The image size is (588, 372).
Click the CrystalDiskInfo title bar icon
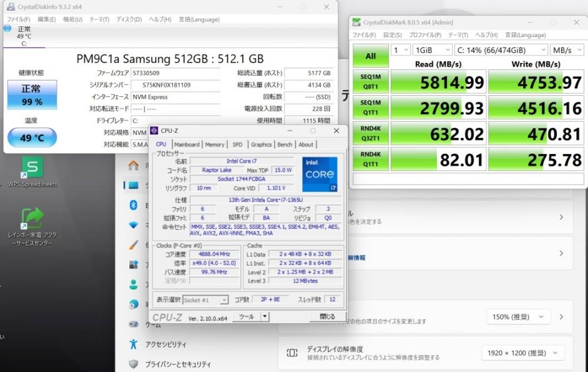point(11,6)
